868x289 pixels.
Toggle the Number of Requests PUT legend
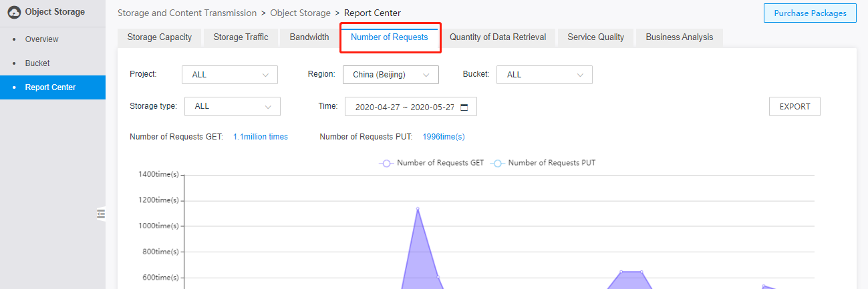(x=543, y=162)
